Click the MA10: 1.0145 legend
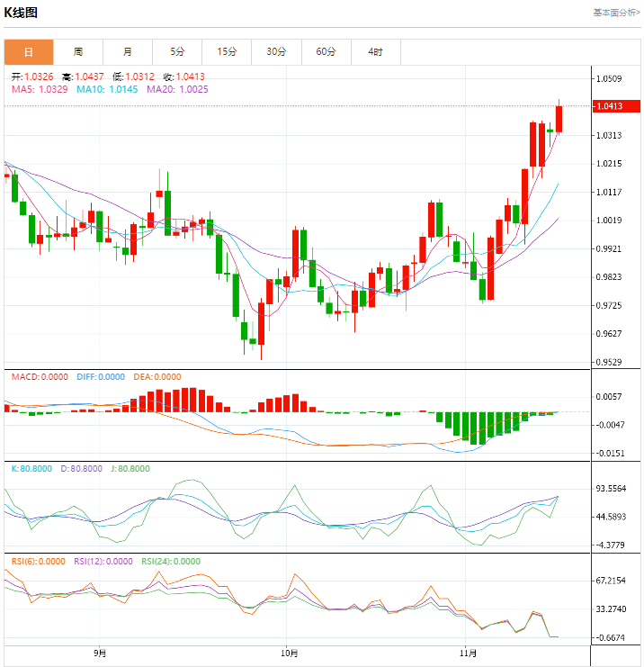 point(107,89)
